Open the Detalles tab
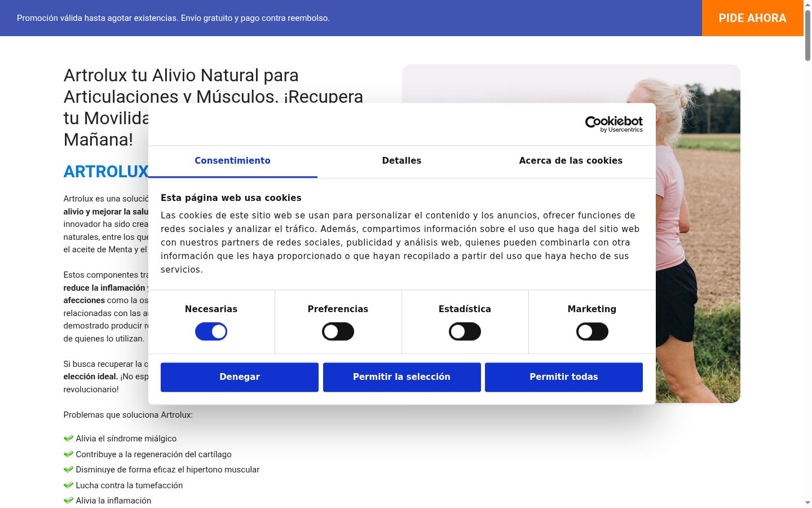This screenshot has height=508, width=812. tap(401, 161)
